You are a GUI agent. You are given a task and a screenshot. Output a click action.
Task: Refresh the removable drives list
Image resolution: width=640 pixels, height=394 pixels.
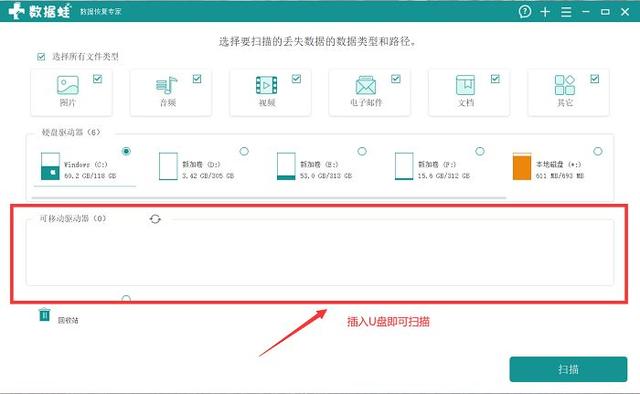[155, 219]
